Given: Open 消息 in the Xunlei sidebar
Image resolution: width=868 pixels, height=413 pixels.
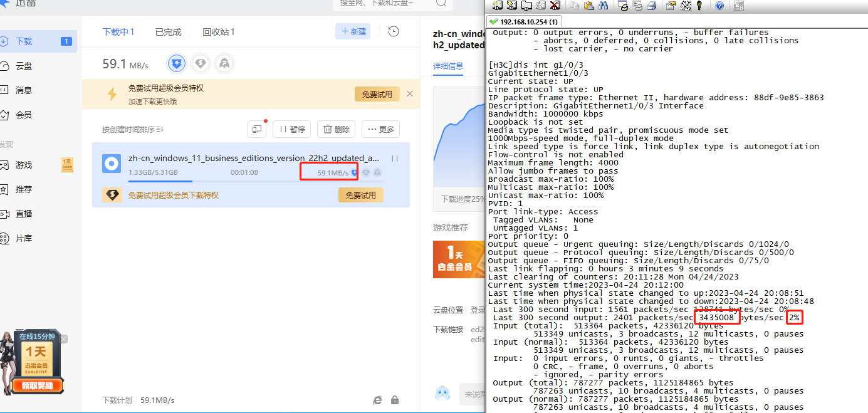Looking at the screenshot, I should click(x=24, y=90).
